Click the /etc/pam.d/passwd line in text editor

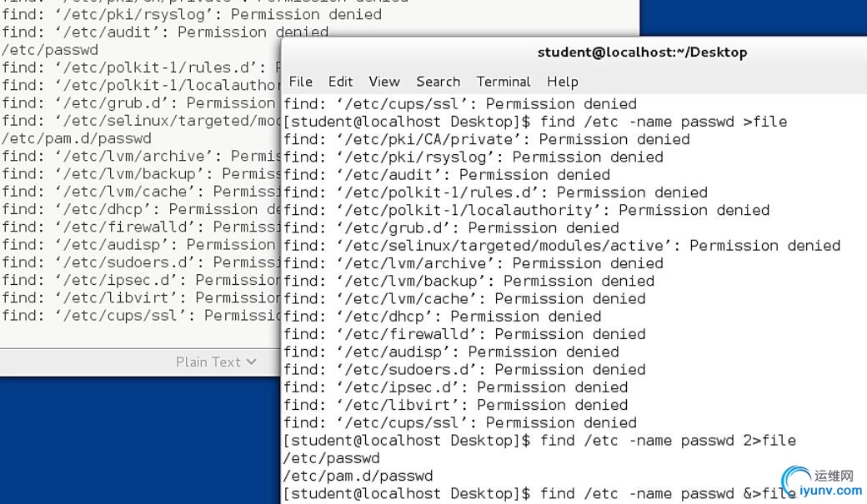pos(77,138)
